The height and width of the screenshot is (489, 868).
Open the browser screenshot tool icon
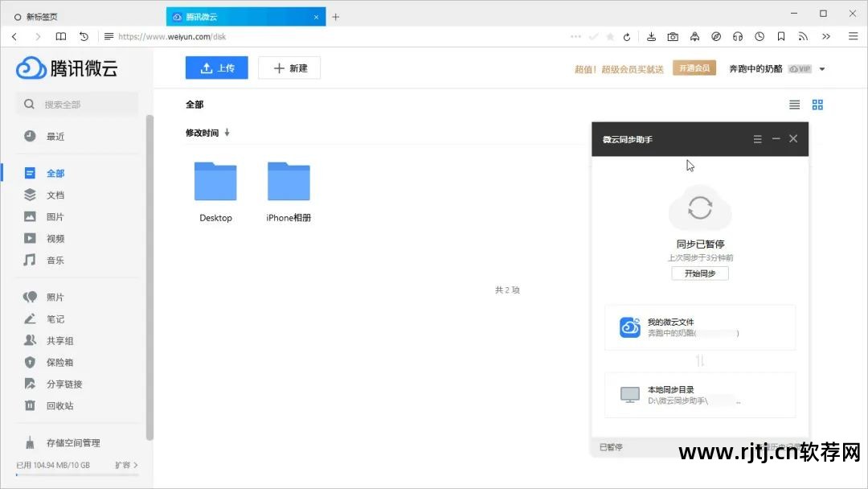[674, 36]
